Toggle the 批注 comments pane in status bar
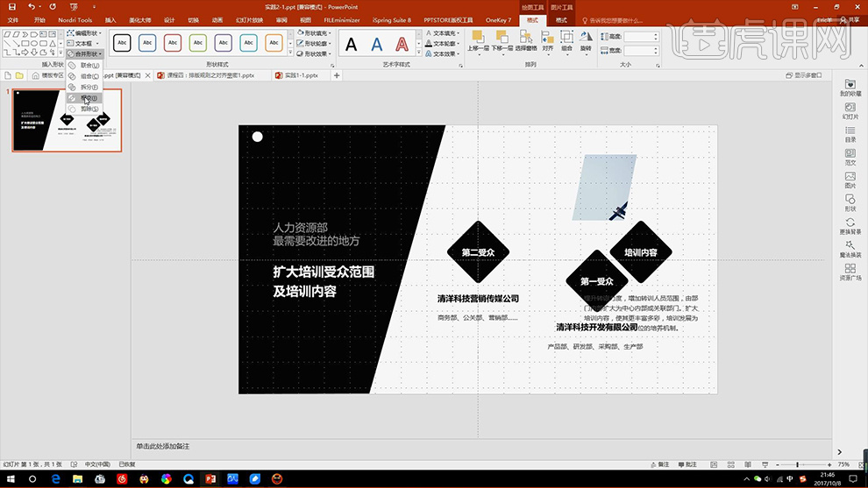Image resolution: width=868 pixels, height=488 pixels. [687, 464]
